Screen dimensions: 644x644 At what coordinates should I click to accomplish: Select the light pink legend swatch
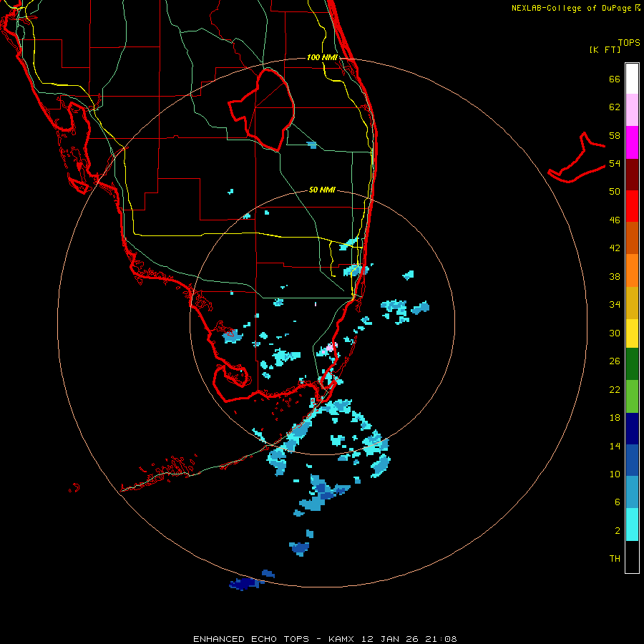coord(632,110)
